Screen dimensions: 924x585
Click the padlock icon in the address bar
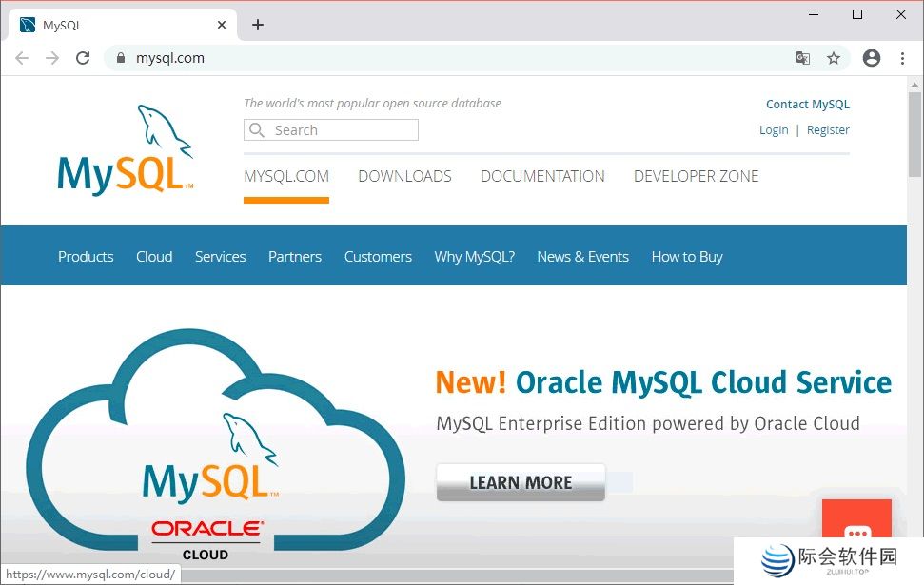point(120,58)
